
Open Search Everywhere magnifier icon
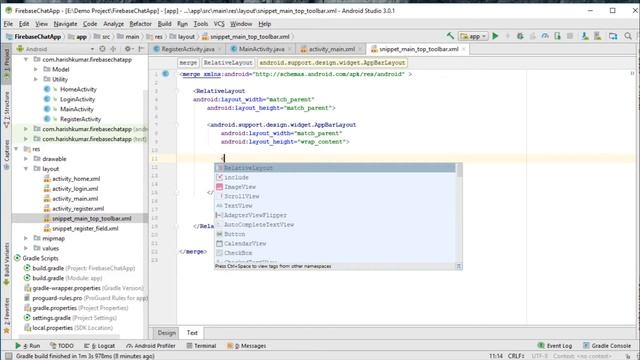point(628,36)
